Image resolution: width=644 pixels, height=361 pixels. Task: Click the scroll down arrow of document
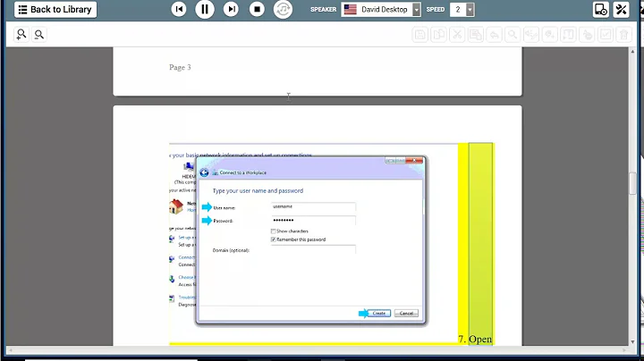click(632, 341)
